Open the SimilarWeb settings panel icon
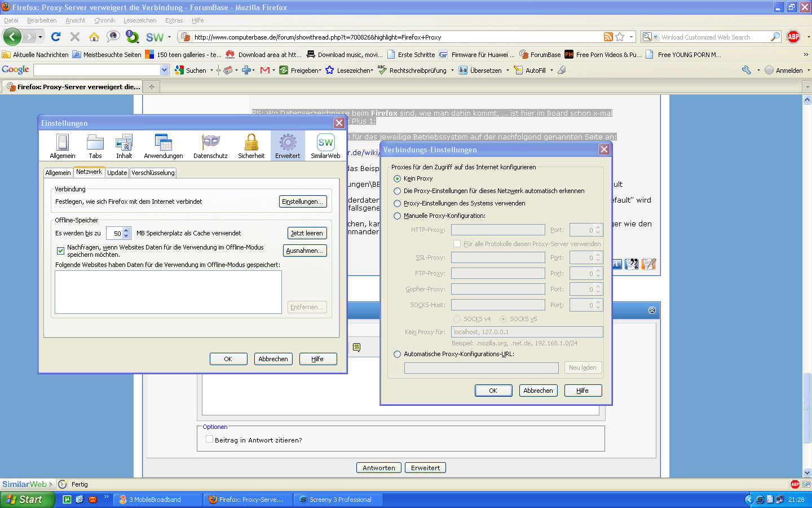Screen dimensions: 812x508 (325, 146)
